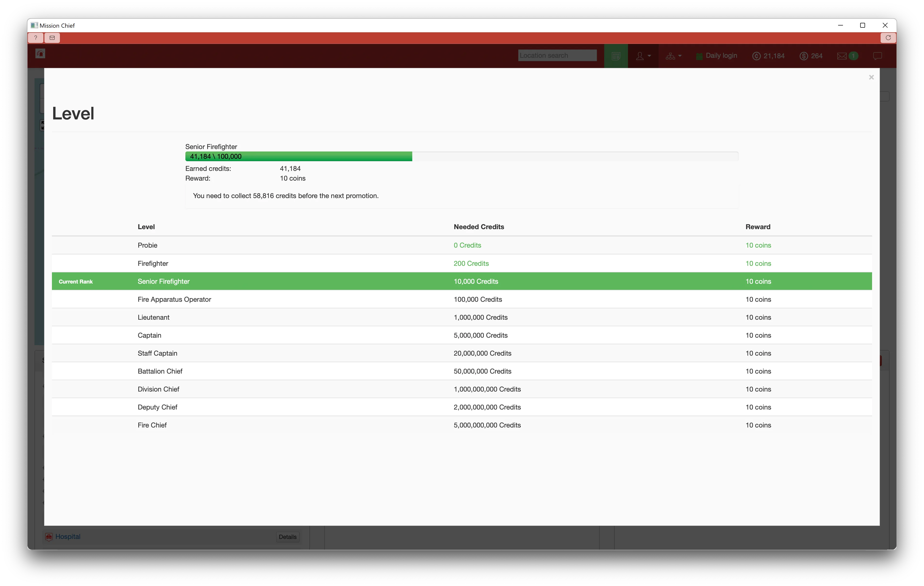
Task: Click the 264 coins counter
Action: [811, 56]
